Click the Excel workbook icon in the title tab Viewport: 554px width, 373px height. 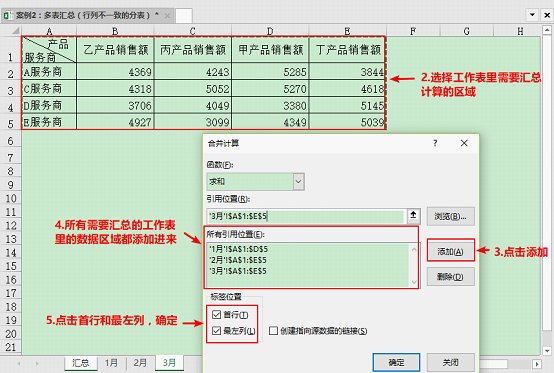tap(7, 16)
